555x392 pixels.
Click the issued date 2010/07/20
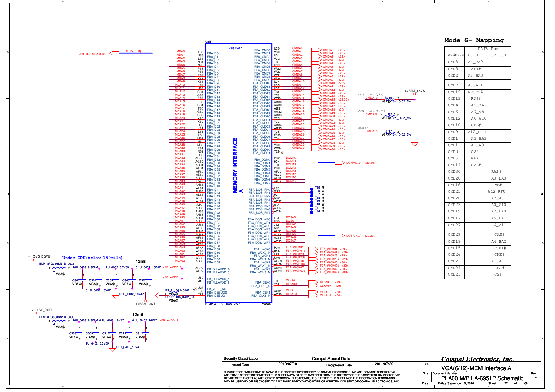click(288, 364)
